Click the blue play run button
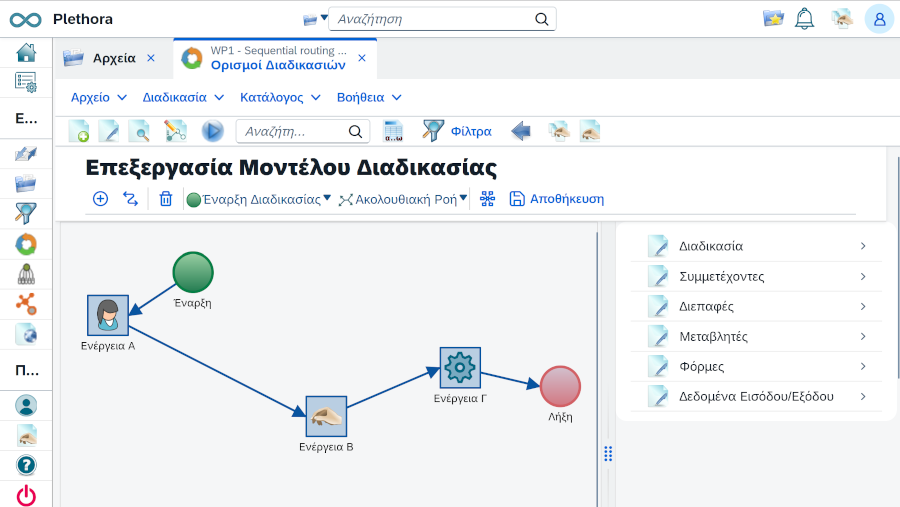The width and height of the screenshot is (900, 507). [212, 131]
